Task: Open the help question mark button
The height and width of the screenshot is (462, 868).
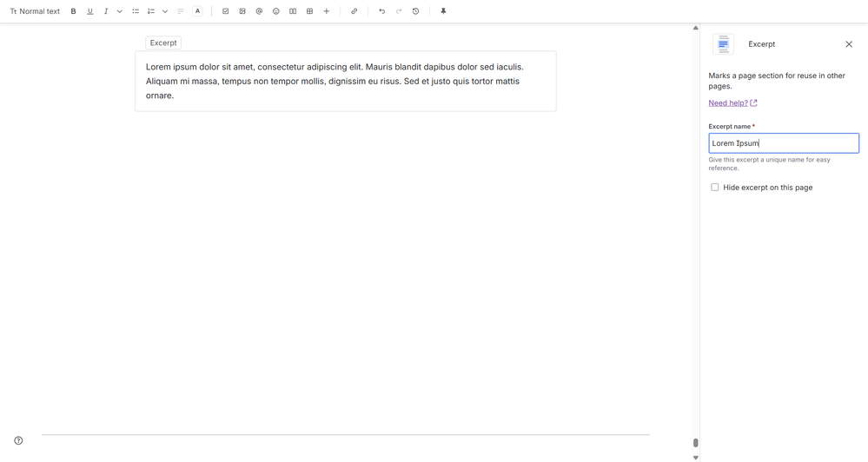Action: (x=18, y=440)
